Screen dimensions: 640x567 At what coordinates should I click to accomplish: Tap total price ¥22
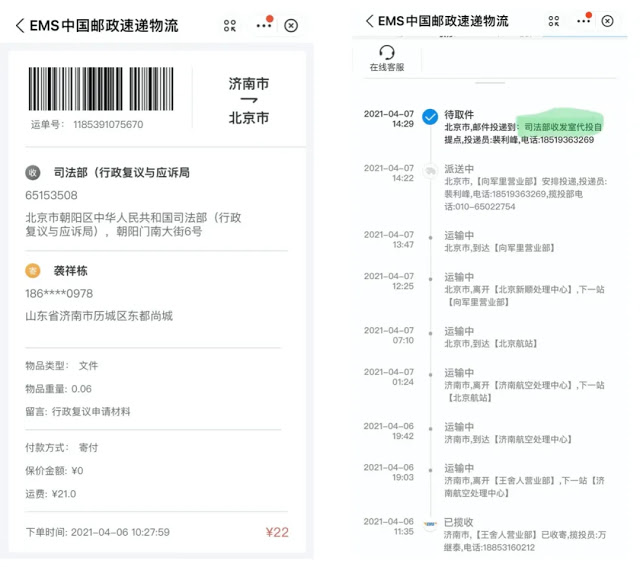point(277,532)
